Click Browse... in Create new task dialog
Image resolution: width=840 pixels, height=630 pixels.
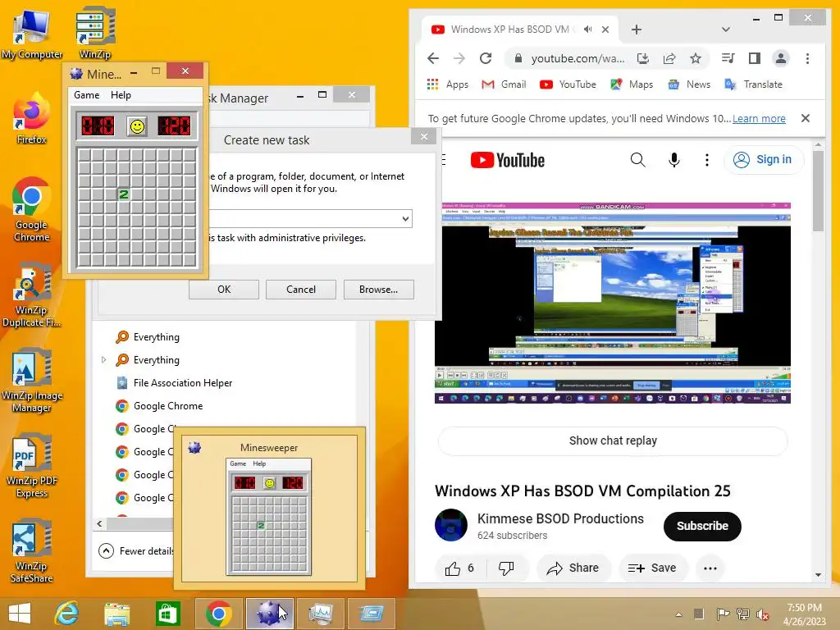pyautogui.click(x=378, y=290)
